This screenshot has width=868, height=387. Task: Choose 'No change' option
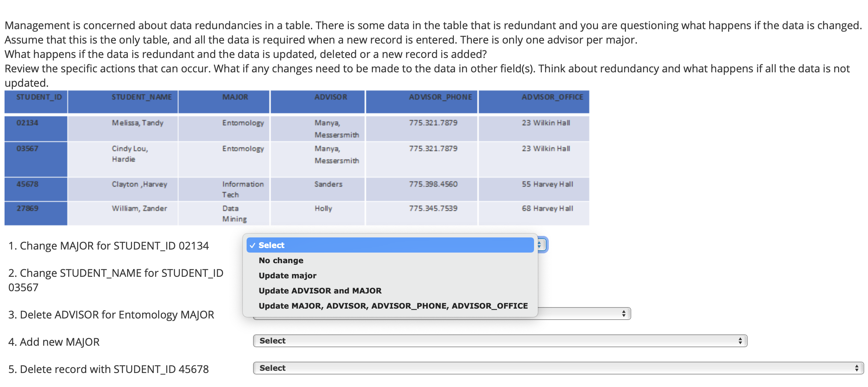click(x=390, y=261)
